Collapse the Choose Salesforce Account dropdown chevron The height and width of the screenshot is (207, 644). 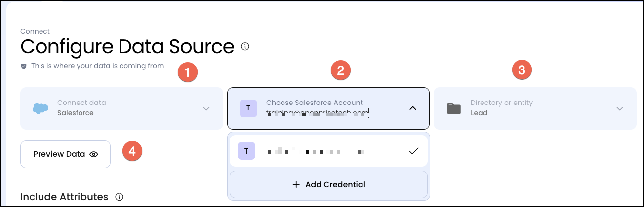coord(413,108)
